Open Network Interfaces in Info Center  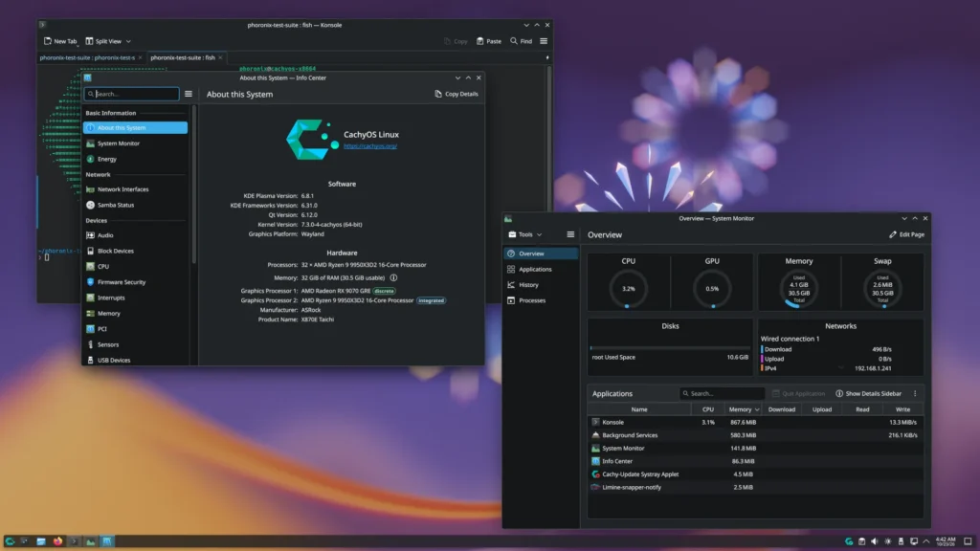tap(135, 189)
